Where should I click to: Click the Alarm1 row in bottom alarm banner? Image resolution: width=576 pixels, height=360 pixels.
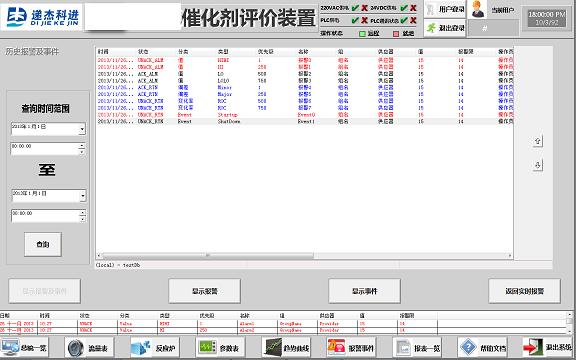pos(283,324)
